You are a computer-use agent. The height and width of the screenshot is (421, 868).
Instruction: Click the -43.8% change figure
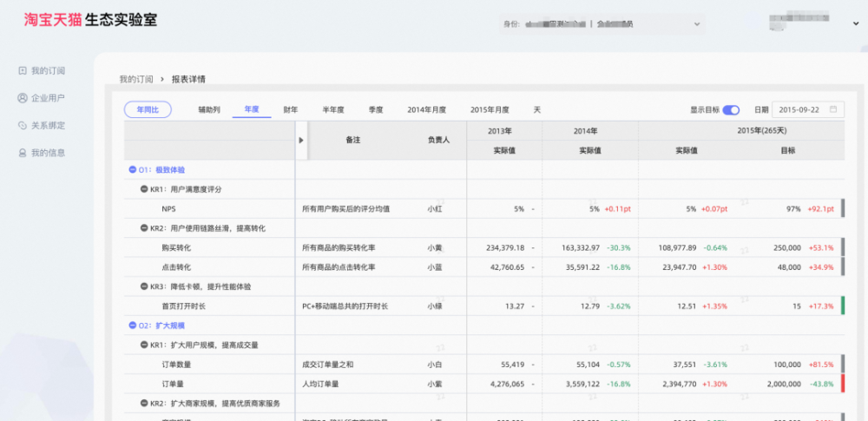click(x=820, y=384)
